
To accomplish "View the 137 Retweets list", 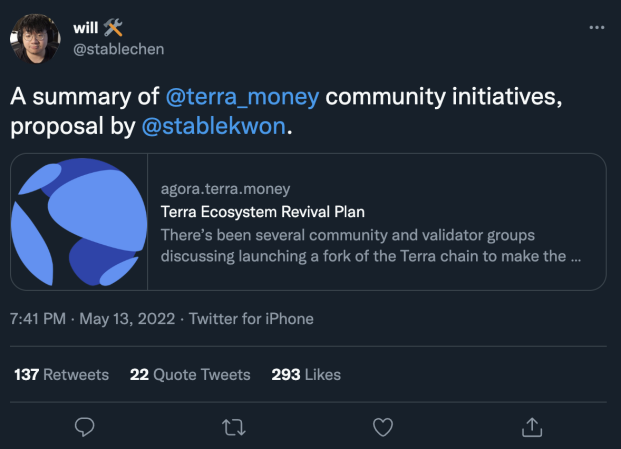I will pos(61,375).
